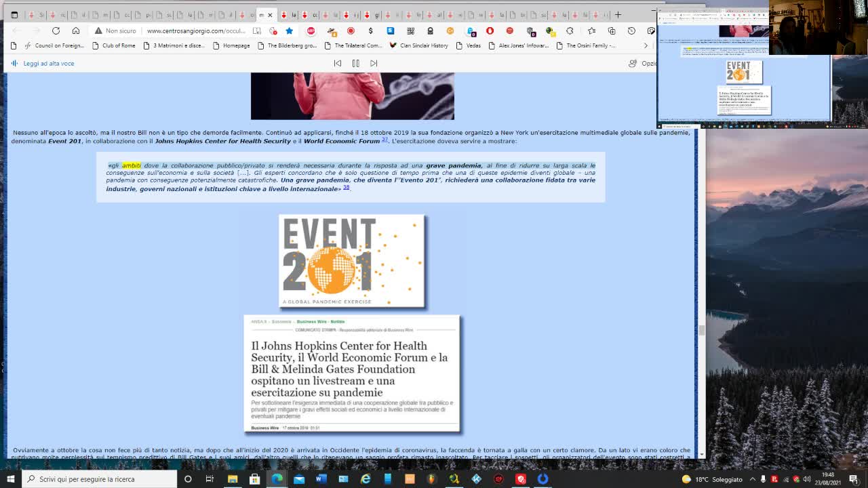Image resolution: width=868 pixels, height=488 pixels.
Task: Click the dollar sign extension icon
Action: point(370,30)
